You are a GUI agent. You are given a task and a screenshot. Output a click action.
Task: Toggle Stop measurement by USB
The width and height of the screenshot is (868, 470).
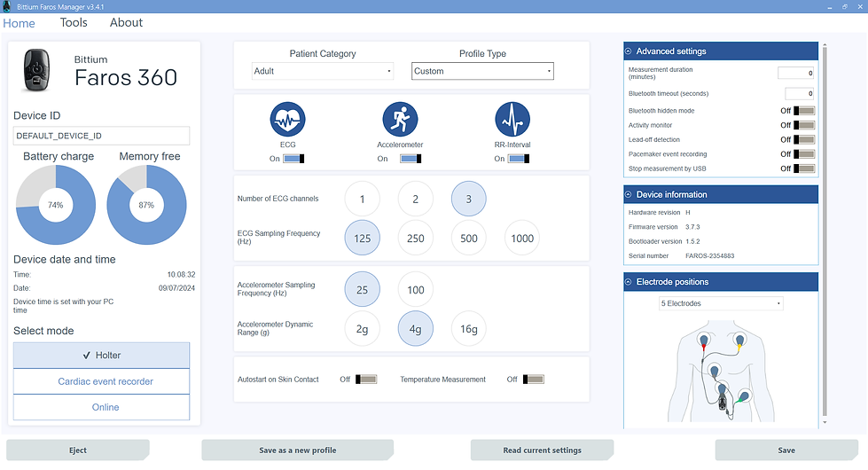click(x=804, y=168)
